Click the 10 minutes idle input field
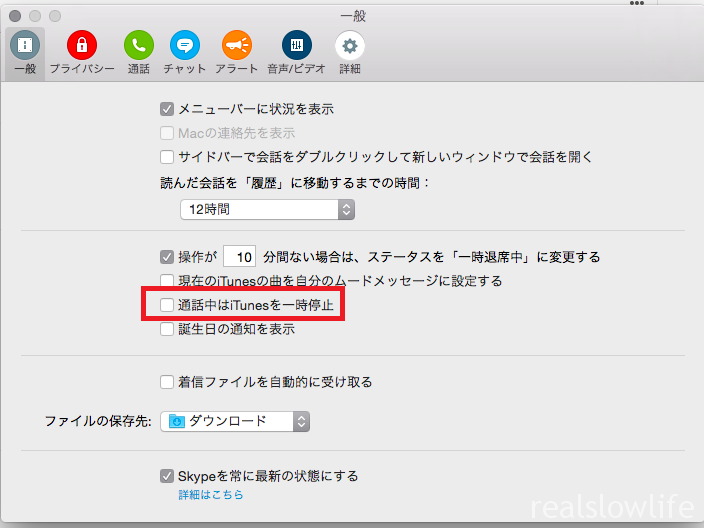This screenshot has height=528, width=704. (x=240, y=257)
